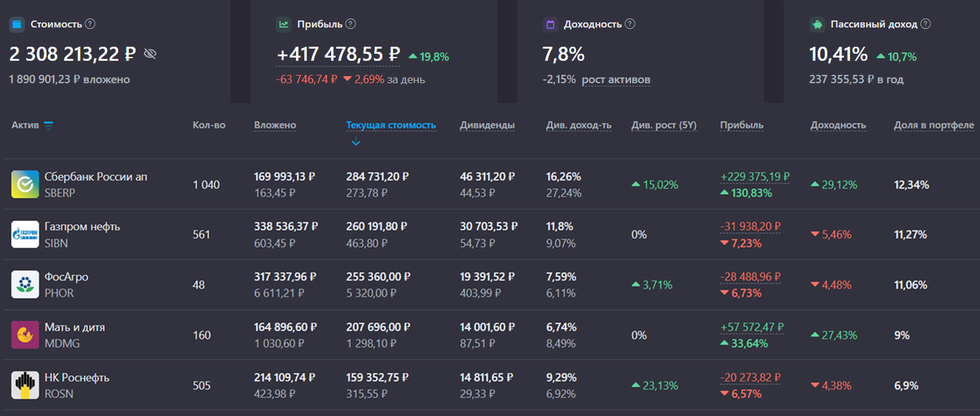Click the Газпром нефть logo icon
Viewport: 980px width, 416px height.
(25, 235)
